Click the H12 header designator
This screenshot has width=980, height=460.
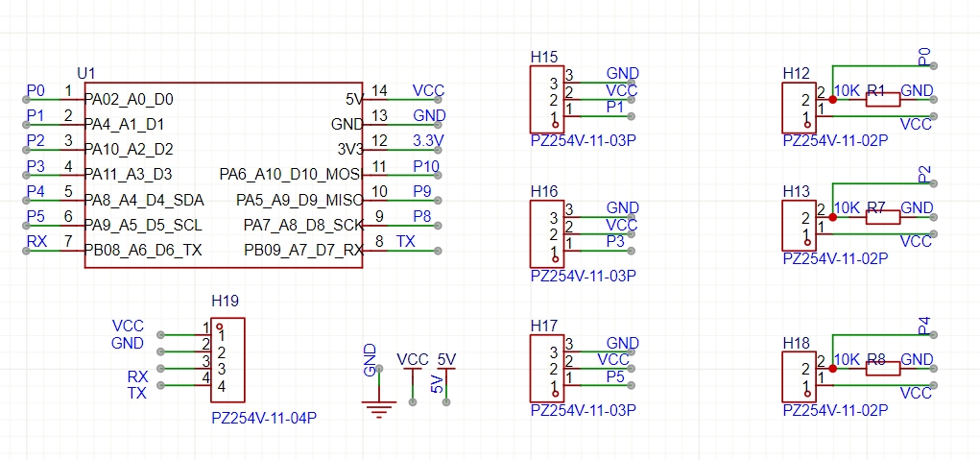(797, 73)
